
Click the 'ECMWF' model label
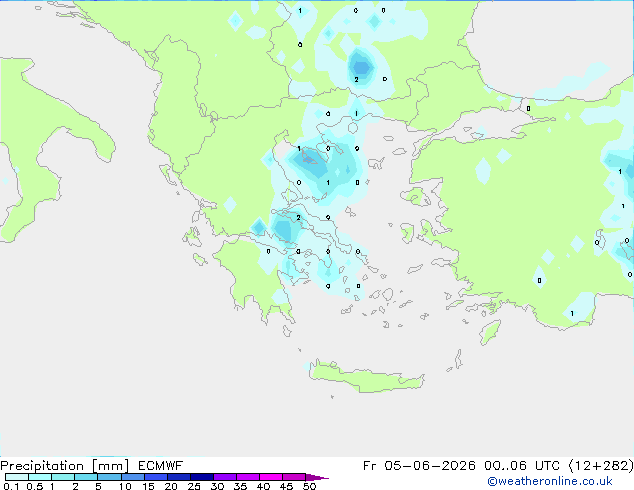click(x=160, y=466)
